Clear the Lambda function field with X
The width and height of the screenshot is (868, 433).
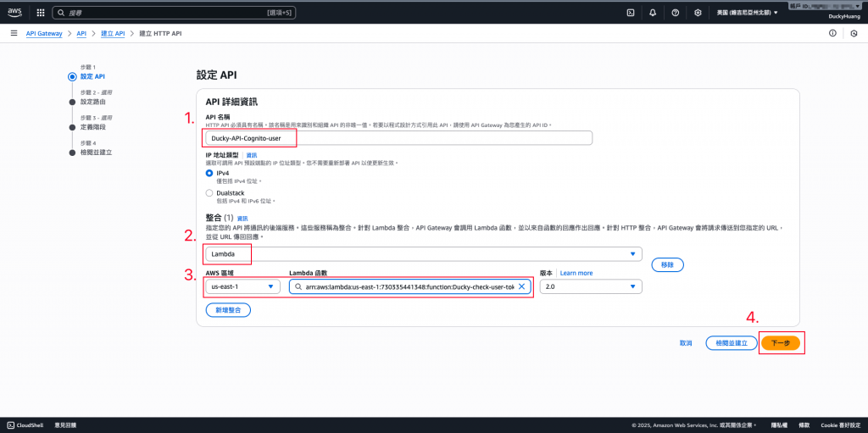click(x=521, y=286)
